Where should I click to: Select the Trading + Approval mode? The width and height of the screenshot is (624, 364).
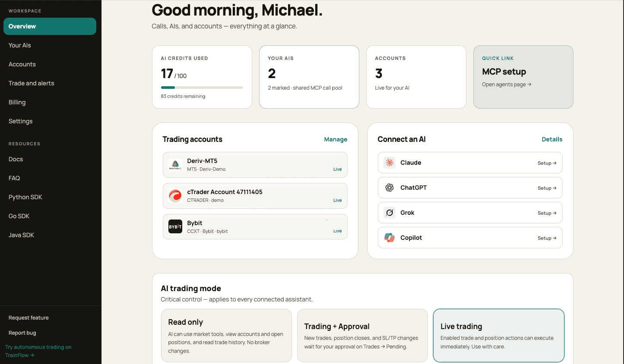(x=362, y=336)
